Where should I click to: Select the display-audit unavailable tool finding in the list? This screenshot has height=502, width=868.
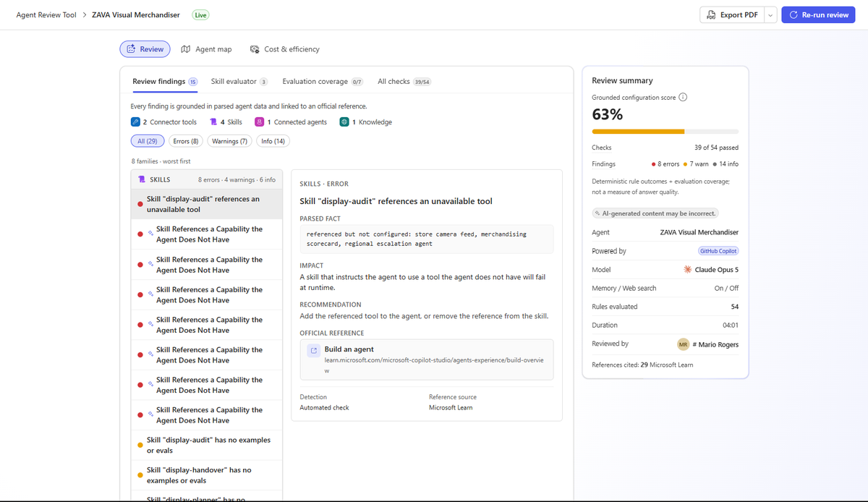click(207, 204)
